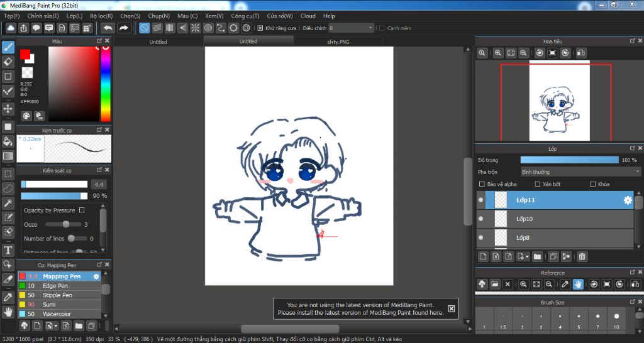
Task: Open Pha trộn blend mode dropdown
Action: click(x=580, y=172)
